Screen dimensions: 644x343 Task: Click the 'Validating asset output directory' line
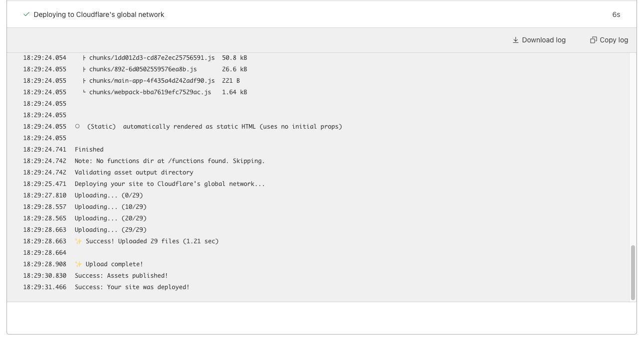point(134,172)
